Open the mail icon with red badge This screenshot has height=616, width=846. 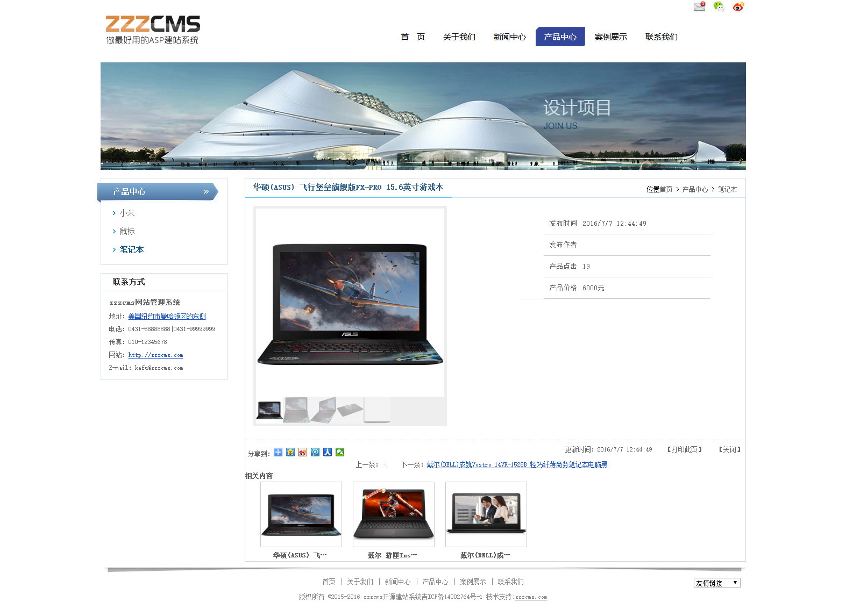699,6
